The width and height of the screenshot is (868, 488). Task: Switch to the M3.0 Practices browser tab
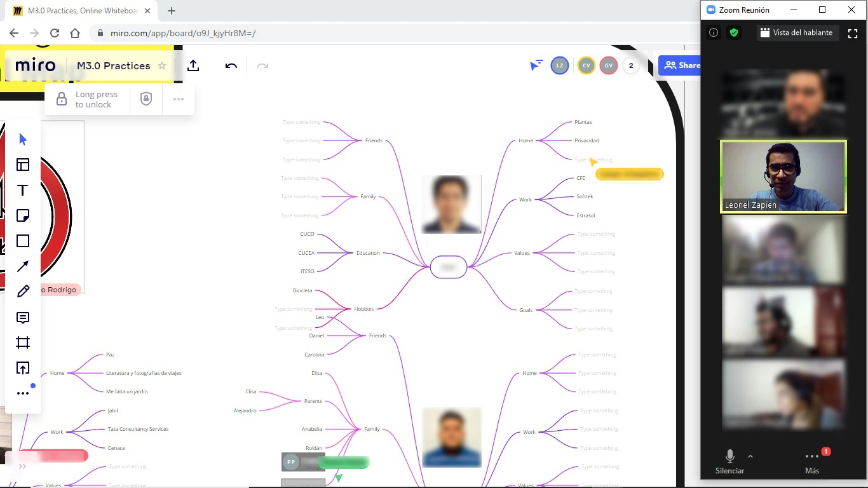pos(76,10)
